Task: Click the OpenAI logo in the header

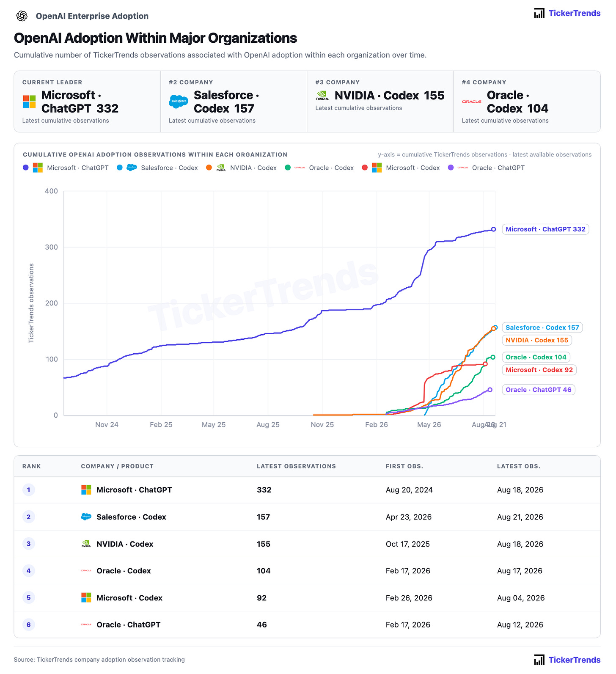Action: point(22,16)
